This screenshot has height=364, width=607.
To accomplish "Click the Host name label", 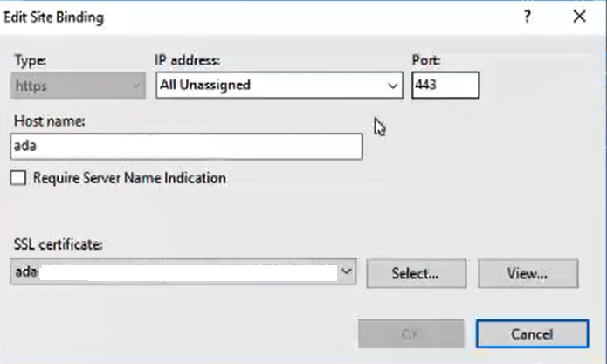I will 50,122.
